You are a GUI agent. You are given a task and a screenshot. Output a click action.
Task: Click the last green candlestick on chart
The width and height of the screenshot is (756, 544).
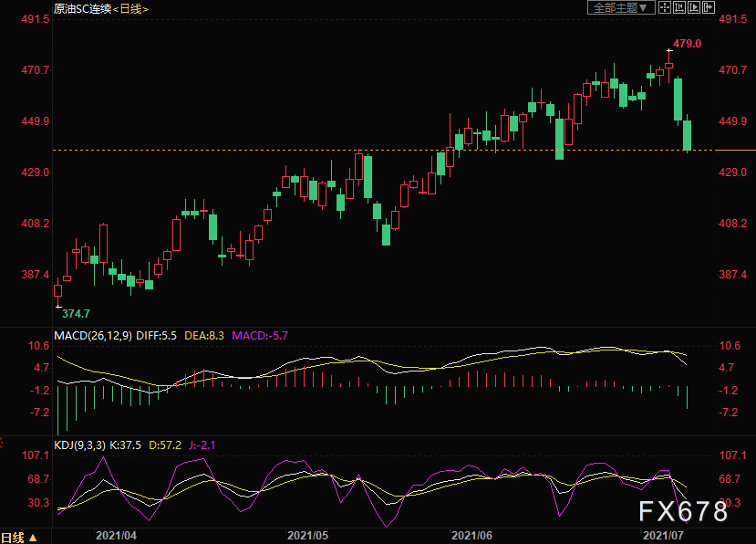(x=688, y=135)
